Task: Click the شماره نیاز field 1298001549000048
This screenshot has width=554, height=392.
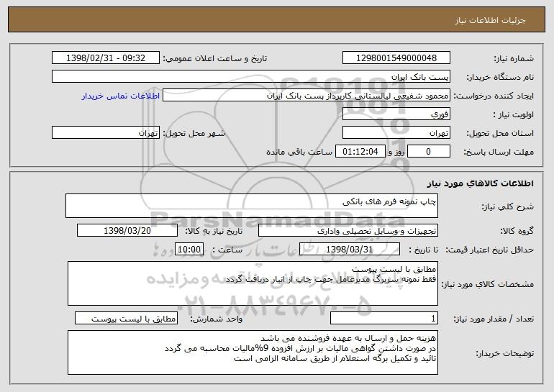Action: pyautogui.click(x=396, y=58)
